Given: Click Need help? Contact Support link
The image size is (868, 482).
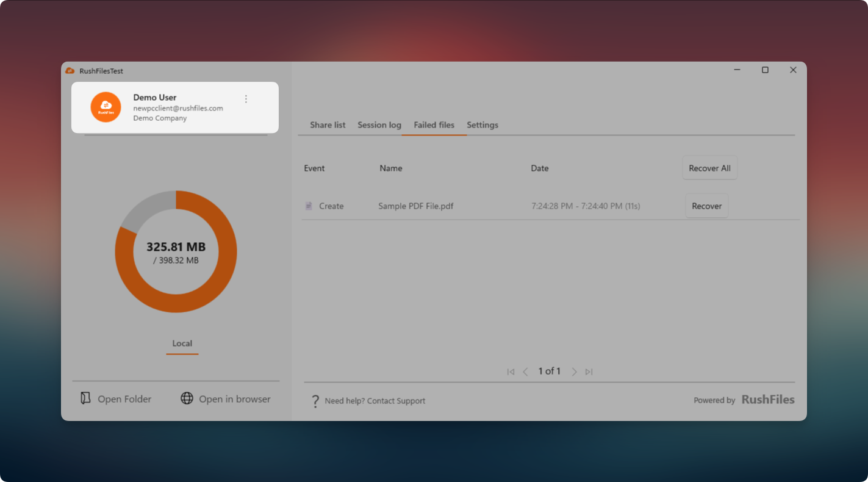Looking at the screenshot, I should point(375,401).
